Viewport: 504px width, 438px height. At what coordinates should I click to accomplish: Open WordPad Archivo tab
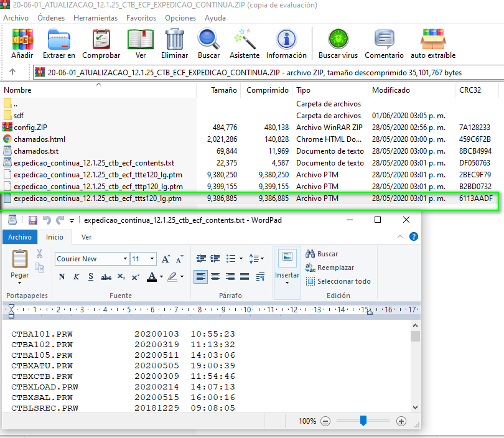click(20, 237)
